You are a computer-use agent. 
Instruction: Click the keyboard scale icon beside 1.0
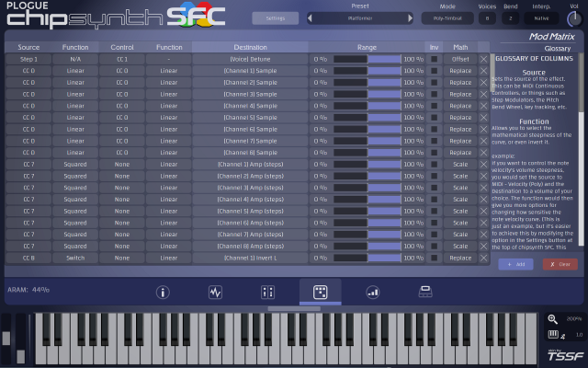coord(554,334)
